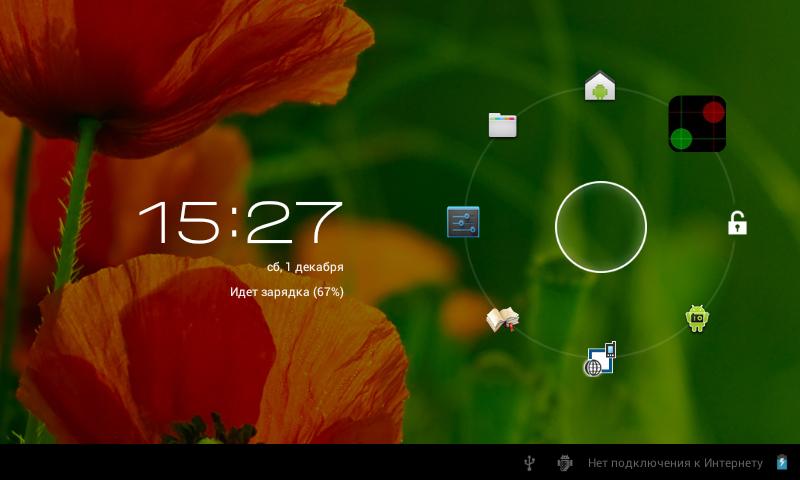Tap the unlock padlock icon
This screenshot has width=800, height=480.
click(737, 223)
